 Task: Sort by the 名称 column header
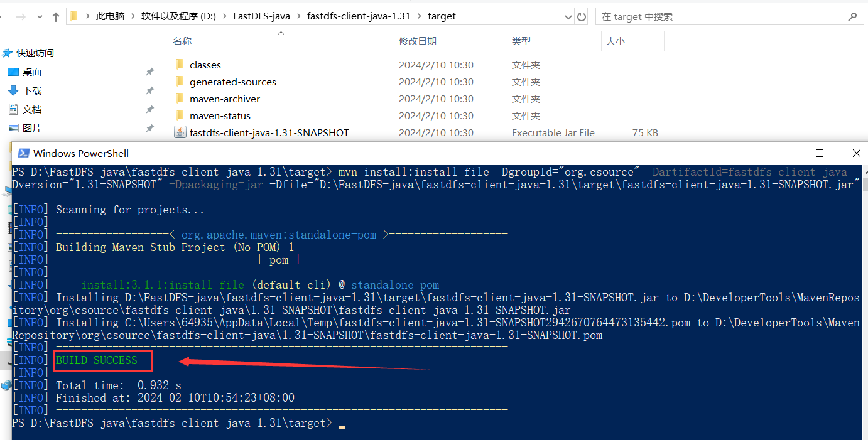click(182, 41)
